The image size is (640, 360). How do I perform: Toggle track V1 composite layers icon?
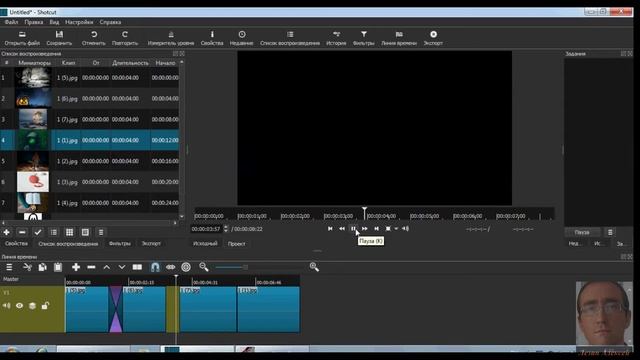[32, 306]
